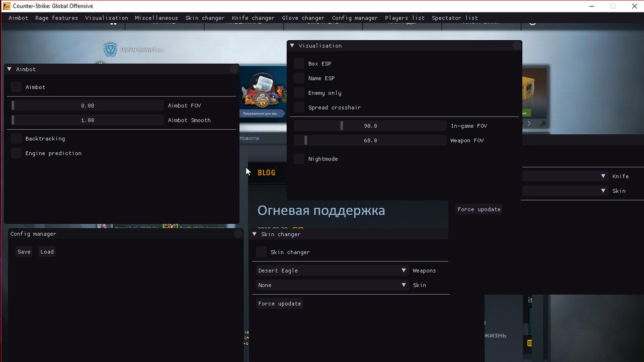The height and width of the screenshot is (362, 644).
Task: Click the circle icon on the Aimbot panel header
Action: (x=233, y=69)
